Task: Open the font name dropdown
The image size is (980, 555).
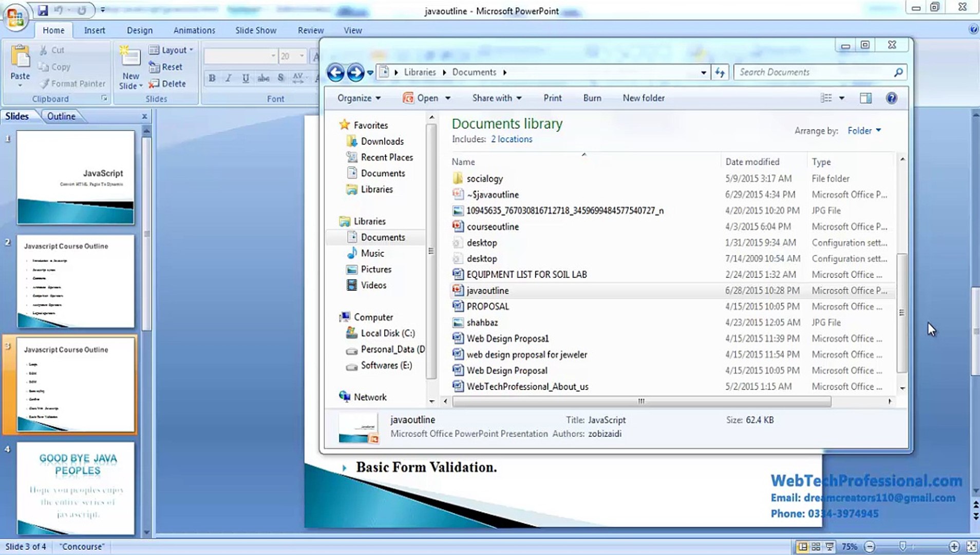Action: [x=273, y=56]
